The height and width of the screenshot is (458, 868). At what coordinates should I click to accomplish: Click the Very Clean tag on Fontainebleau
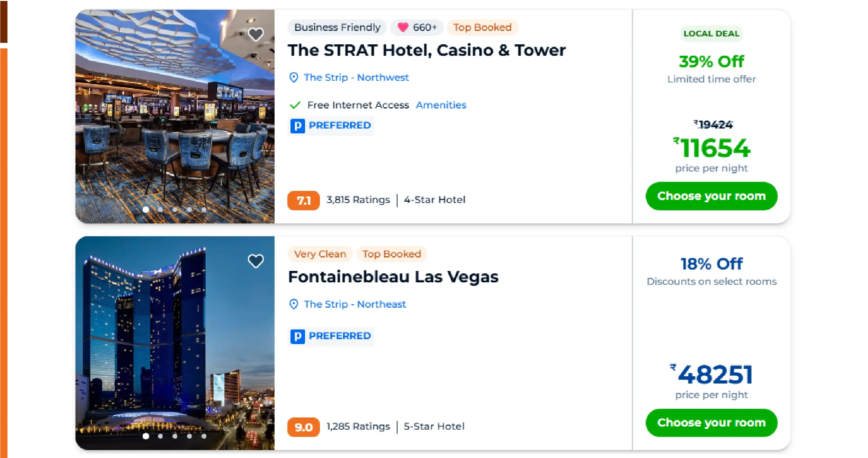tap(320, 254)
